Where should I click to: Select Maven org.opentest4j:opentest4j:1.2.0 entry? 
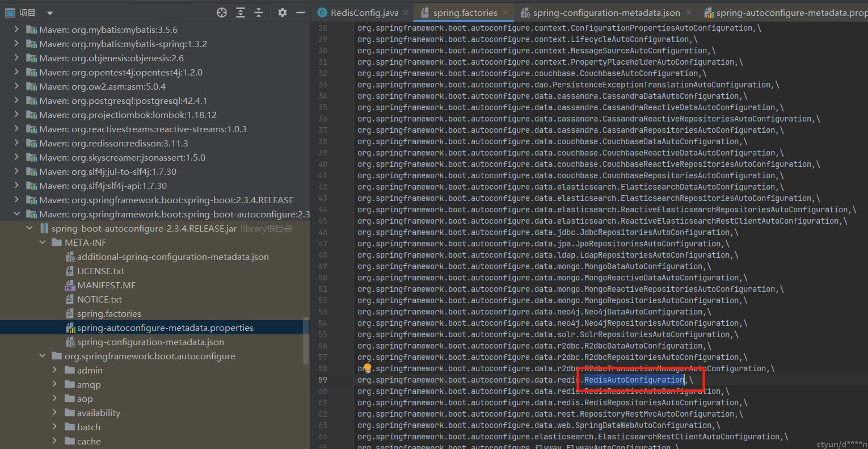pos(120,72)
